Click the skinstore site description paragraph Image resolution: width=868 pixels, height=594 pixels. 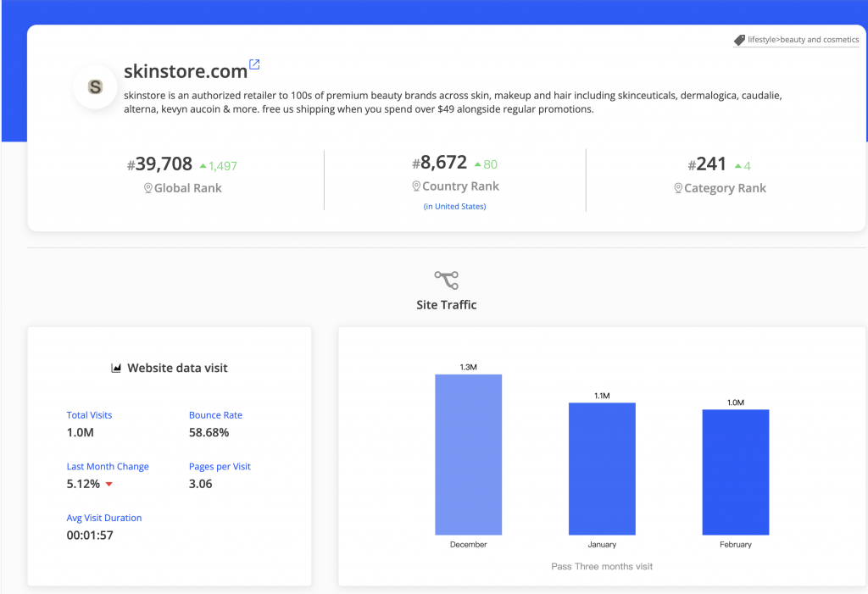453,103
